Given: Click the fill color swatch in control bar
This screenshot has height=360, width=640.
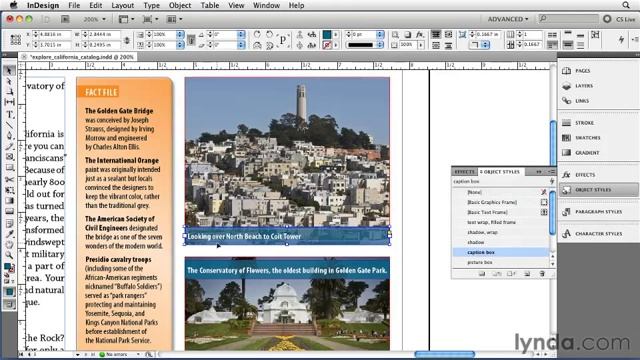Looking at the screenshot, I should click(x=327, y=35).
